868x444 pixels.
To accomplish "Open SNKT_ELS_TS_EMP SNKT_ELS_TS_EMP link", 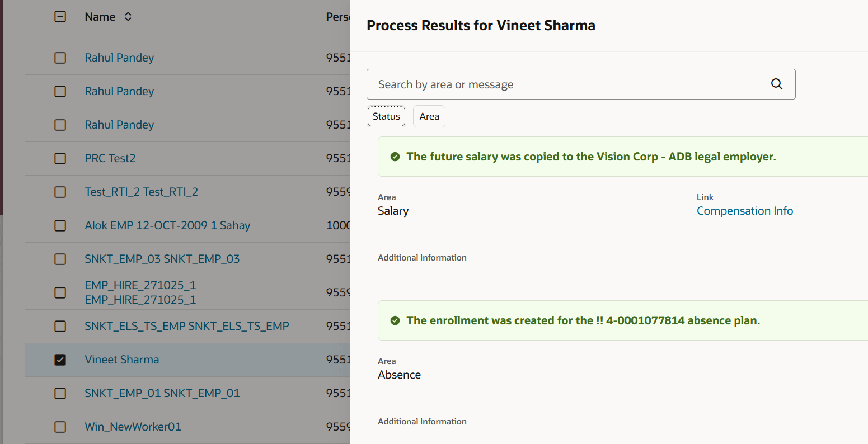I will tap(186, 326).
